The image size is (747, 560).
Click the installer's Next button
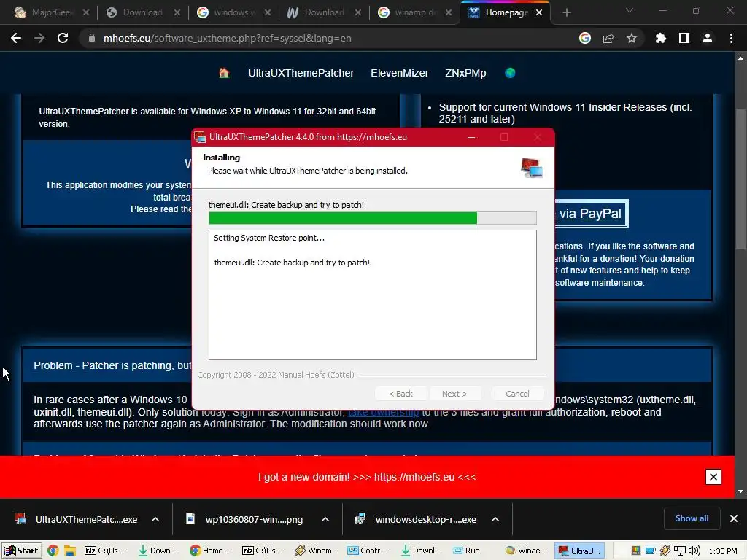click(x=454, y=394)
